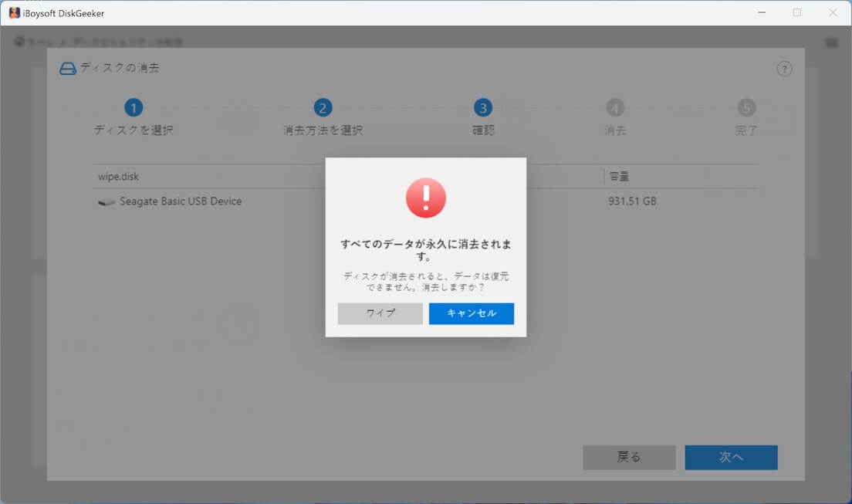Screen dimensions: 852x504
Task: Proceed with the 次へ button
Action: click(731, 457)
